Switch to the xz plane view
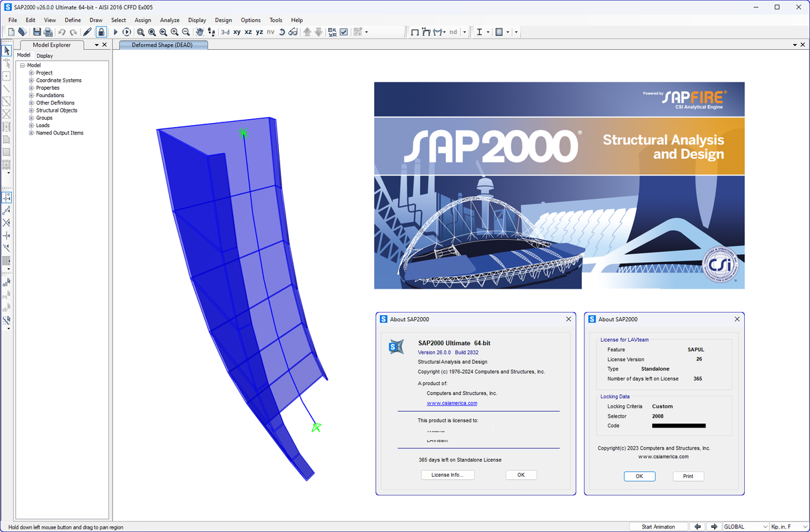This screenshot has height=532, width=810. (248, 32)
